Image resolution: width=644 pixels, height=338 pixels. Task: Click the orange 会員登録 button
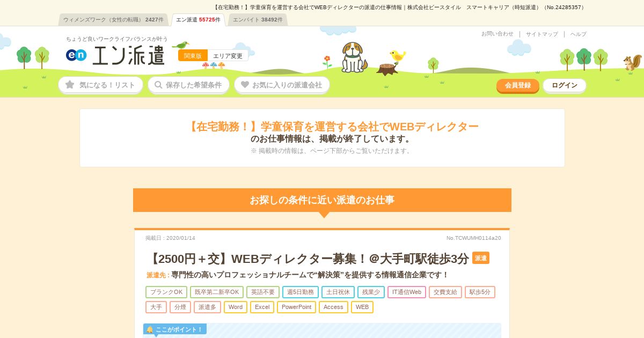518,85
